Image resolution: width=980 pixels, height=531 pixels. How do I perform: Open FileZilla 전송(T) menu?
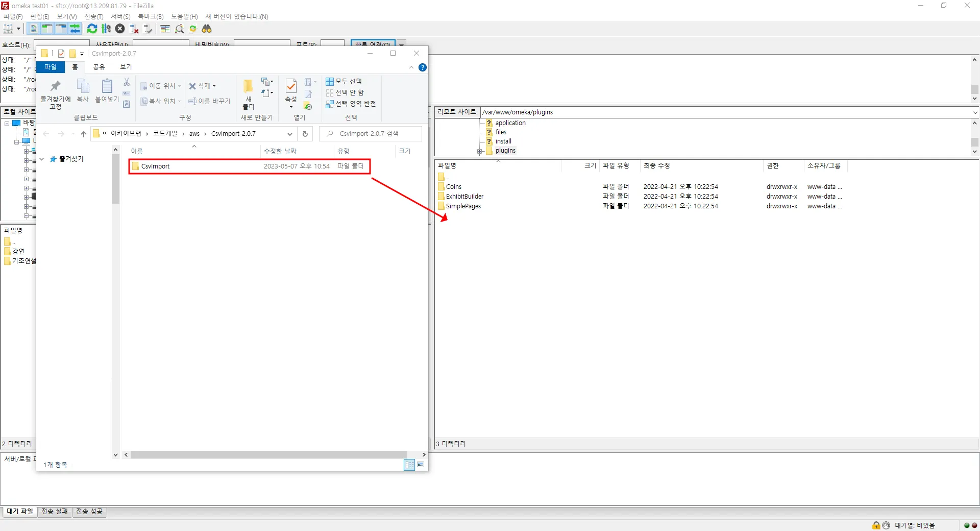click(x=94, y=16)
